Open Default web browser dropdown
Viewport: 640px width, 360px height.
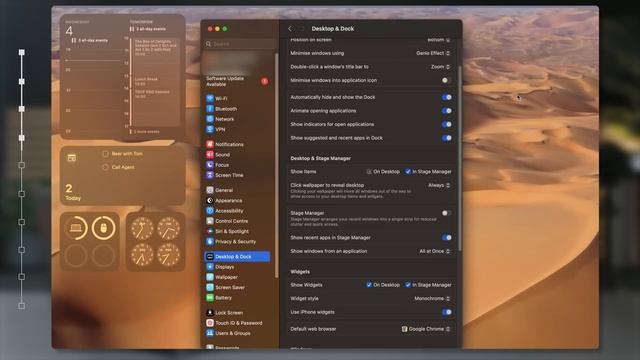(x=426, y=329)
